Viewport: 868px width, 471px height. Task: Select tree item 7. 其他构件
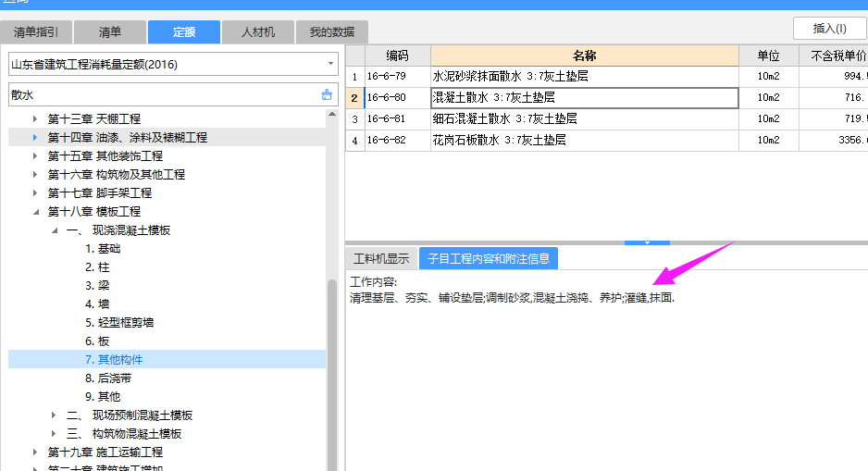click(114, 359)
